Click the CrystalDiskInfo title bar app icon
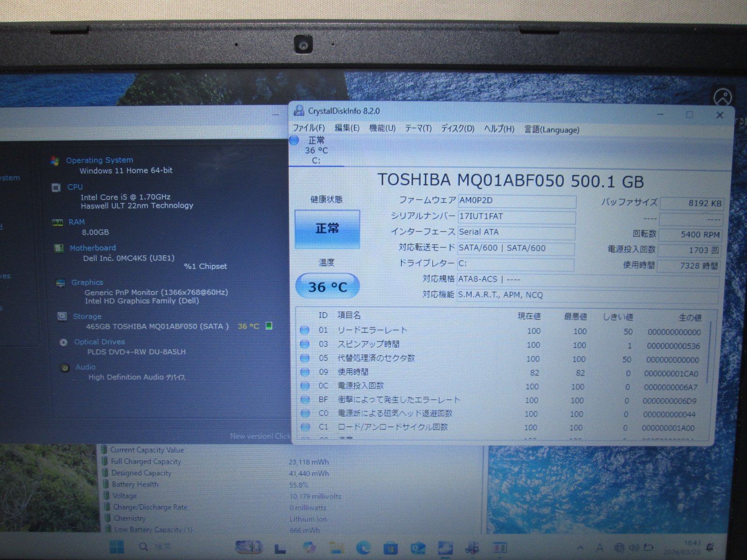 (x=298, y=111)
